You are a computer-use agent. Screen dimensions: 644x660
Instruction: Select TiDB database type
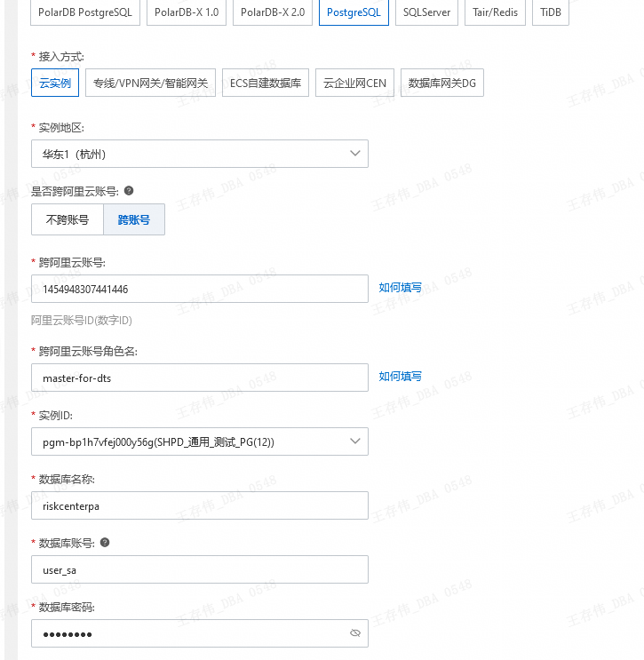point(551,13)
